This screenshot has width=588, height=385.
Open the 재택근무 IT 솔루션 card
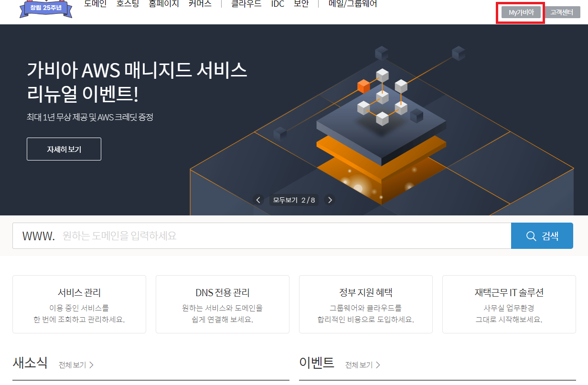[x=509, y=304]
